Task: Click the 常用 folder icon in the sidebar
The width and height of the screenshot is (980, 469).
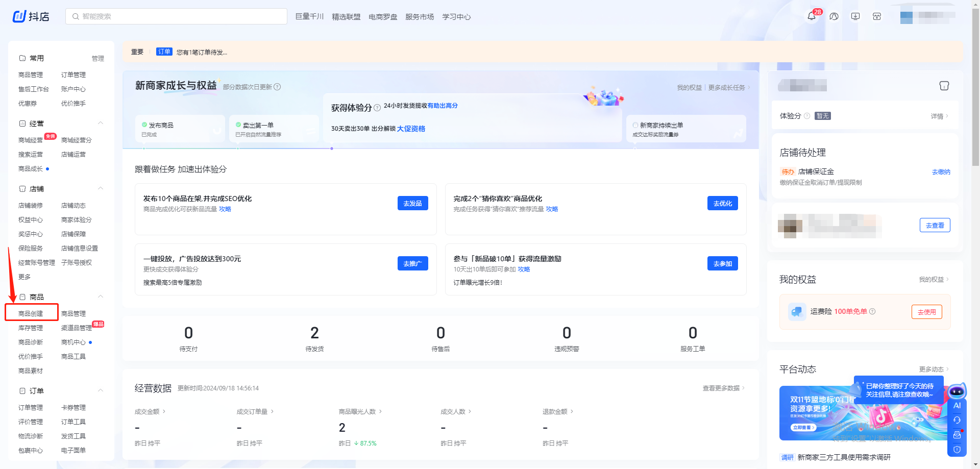Action: [x=22, y=58]
